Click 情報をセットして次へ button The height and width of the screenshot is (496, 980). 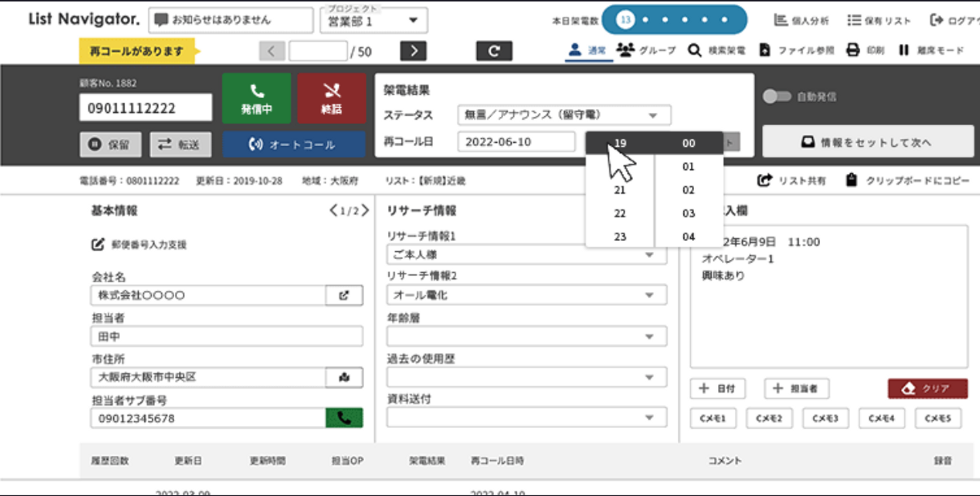pos(868,142)
